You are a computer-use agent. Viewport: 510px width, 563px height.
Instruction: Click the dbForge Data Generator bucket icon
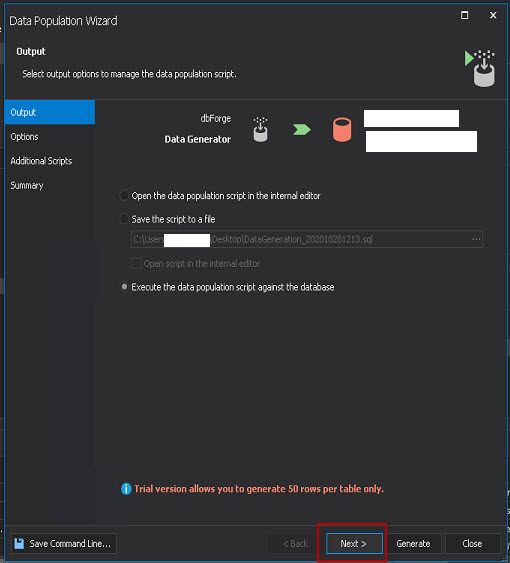pos(260,129)
